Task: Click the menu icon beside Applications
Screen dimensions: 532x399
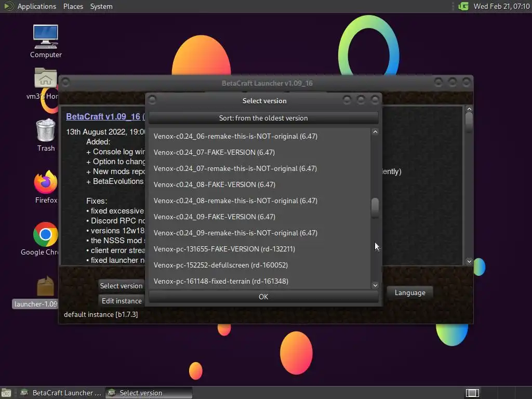Action: click(8, 6)
